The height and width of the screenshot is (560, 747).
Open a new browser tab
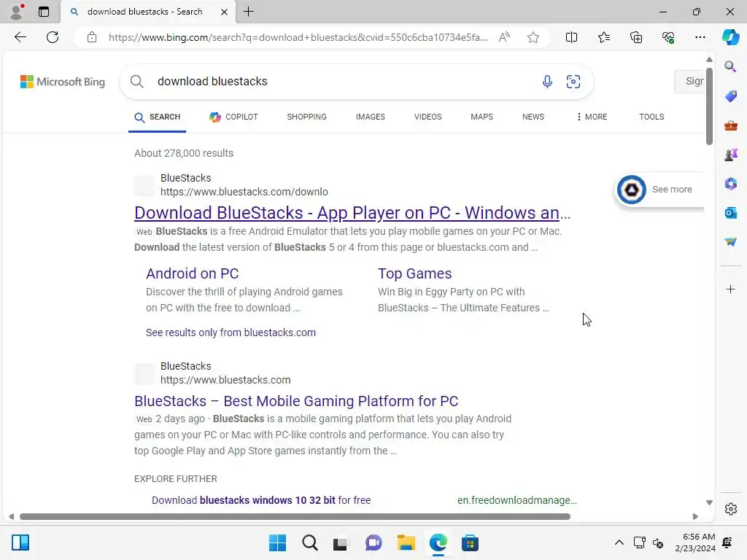[248, 12]
